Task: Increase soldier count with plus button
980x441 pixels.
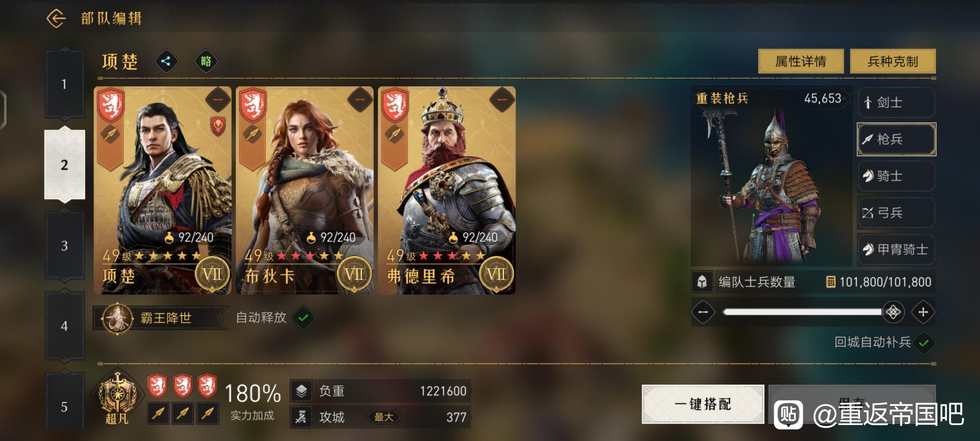Action: (x=923, y=312)
